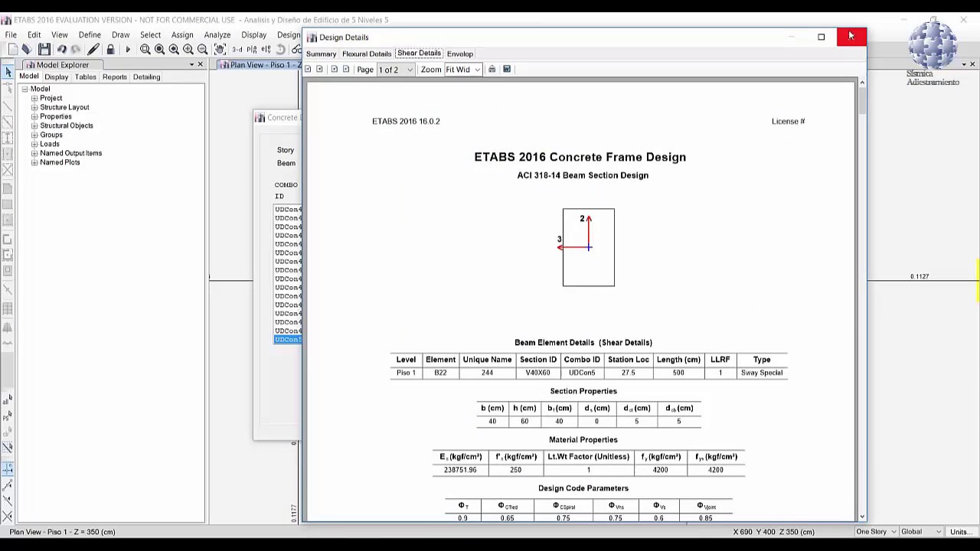Go to next page in Design Details
980x551 pixels.
334,69
